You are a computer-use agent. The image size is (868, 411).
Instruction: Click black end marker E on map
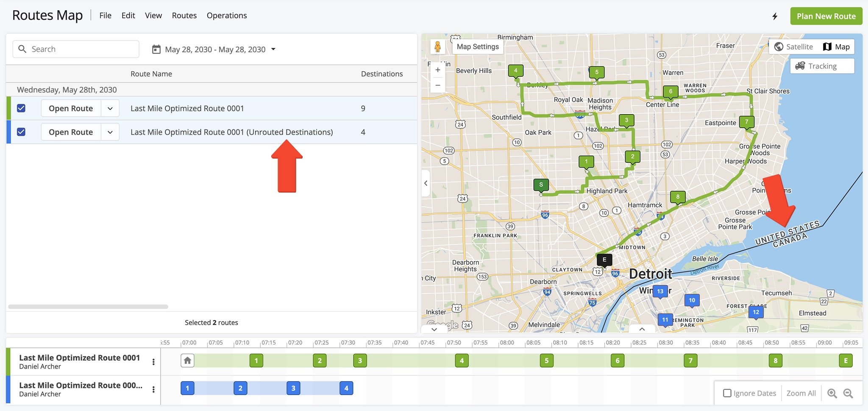604,260
